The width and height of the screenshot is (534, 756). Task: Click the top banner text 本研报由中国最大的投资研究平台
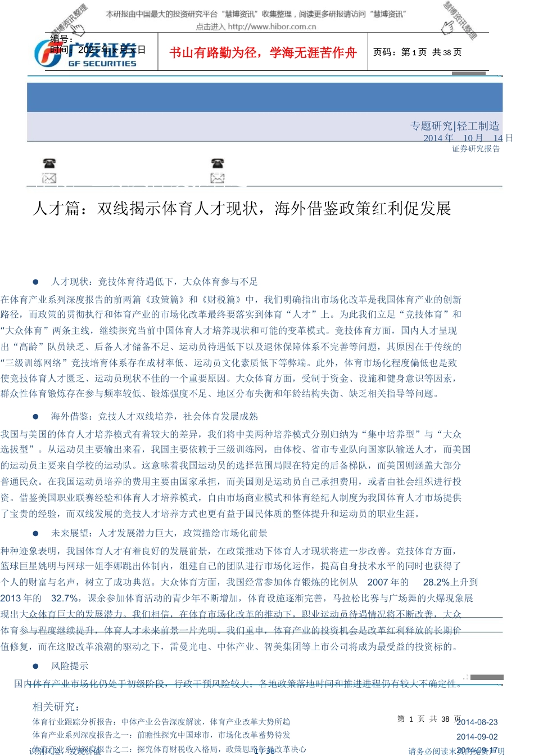pyautogui.click(x=256, y=14)
